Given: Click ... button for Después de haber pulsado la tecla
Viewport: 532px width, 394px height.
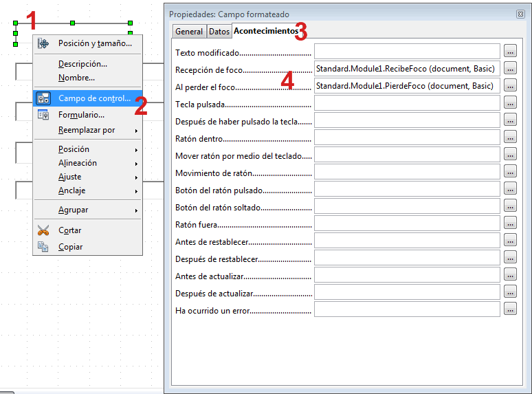Looking at the screenshot, I should click(510, 120).
